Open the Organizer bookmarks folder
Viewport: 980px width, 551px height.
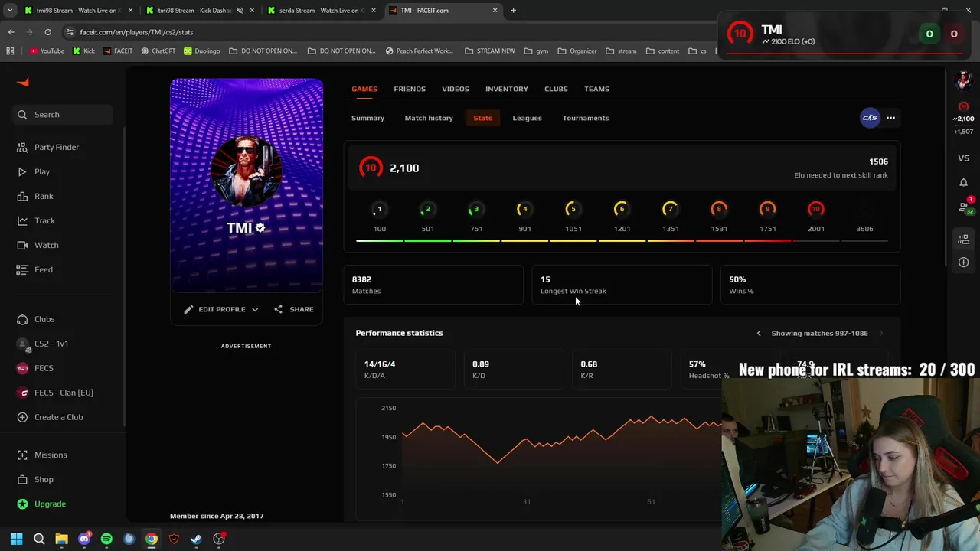[577, 51]
